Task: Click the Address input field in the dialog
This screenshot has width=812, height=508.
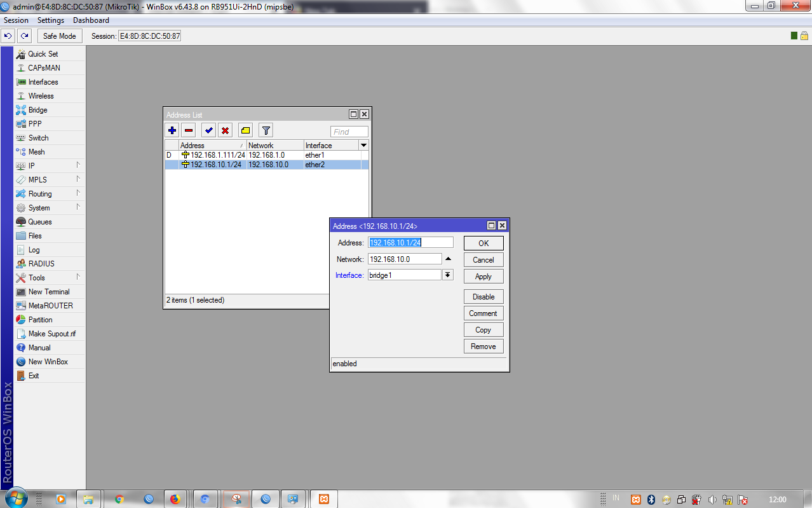Action: 410,242
